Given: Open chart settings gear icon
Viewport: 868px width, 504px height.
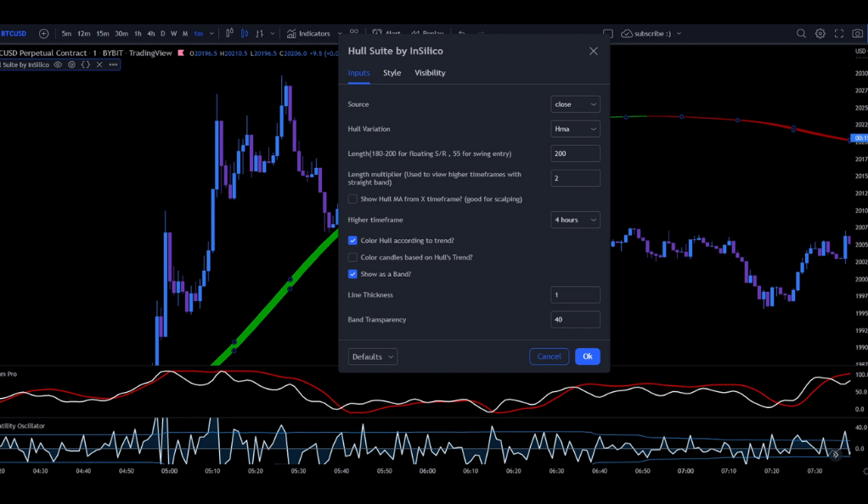Looking at the screenshot, I should coord(820,34).
